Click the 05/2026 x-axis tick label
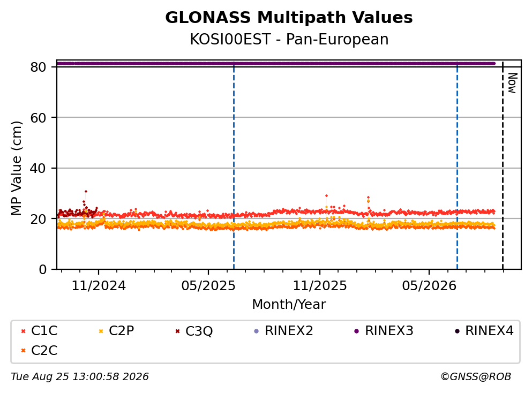532x393 pixels. pos(429,286)
